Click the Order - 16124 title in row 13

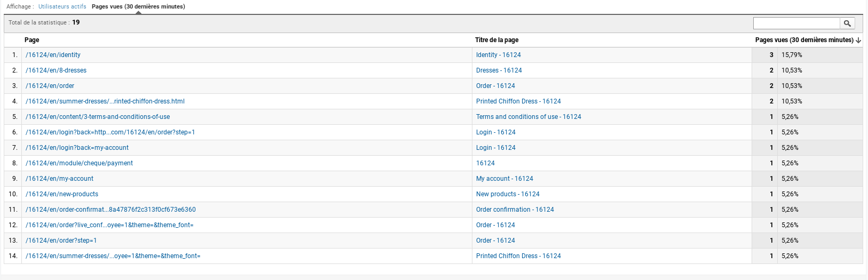[x=495, y=241]
